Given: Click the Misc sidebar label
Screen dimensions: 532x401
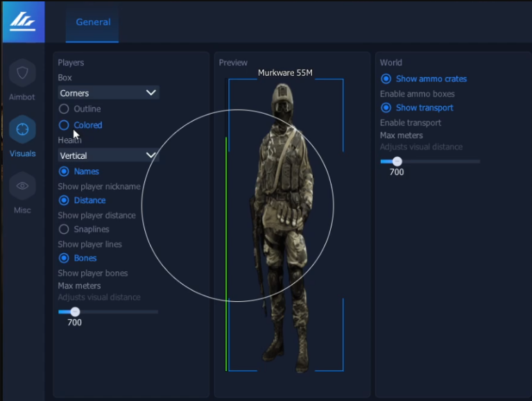Looking at the screenshot, I should (x=22, y=210).
